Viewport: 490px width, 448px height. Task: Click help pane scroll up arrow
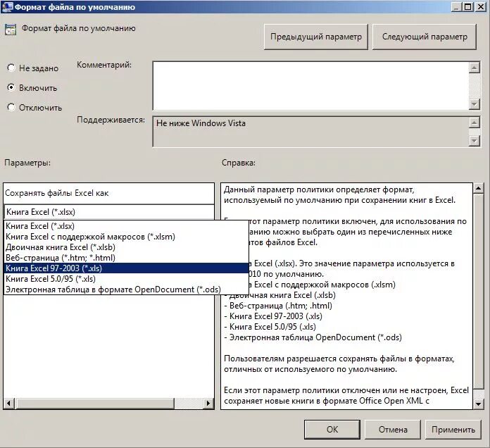478,188
